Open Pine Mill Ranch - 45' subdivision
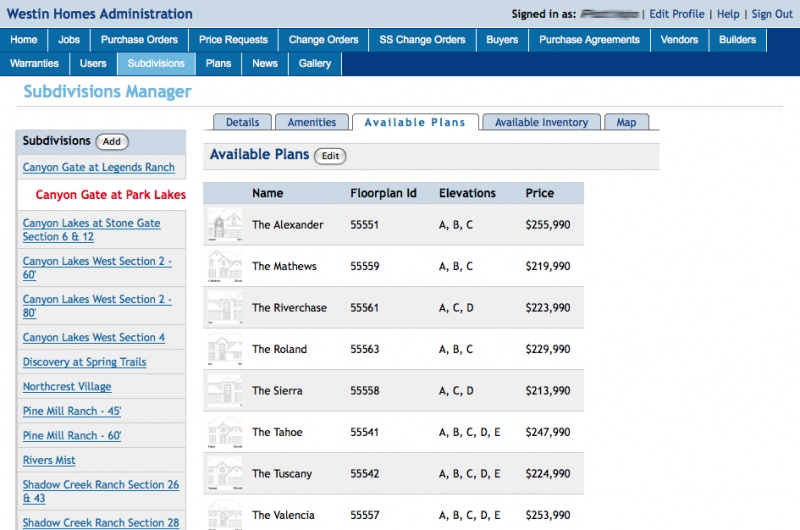The image size is (800, 530). pos(72,411)
